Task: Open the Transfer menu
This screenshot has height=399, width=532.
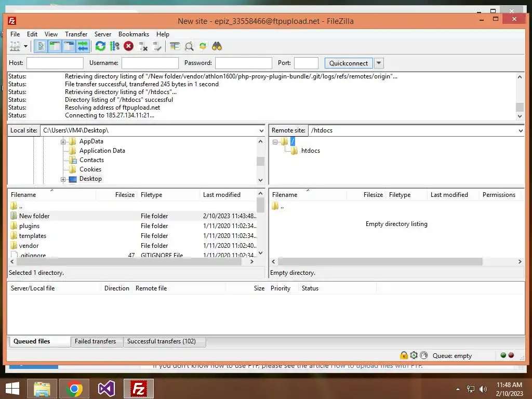Action: [76, 34]
